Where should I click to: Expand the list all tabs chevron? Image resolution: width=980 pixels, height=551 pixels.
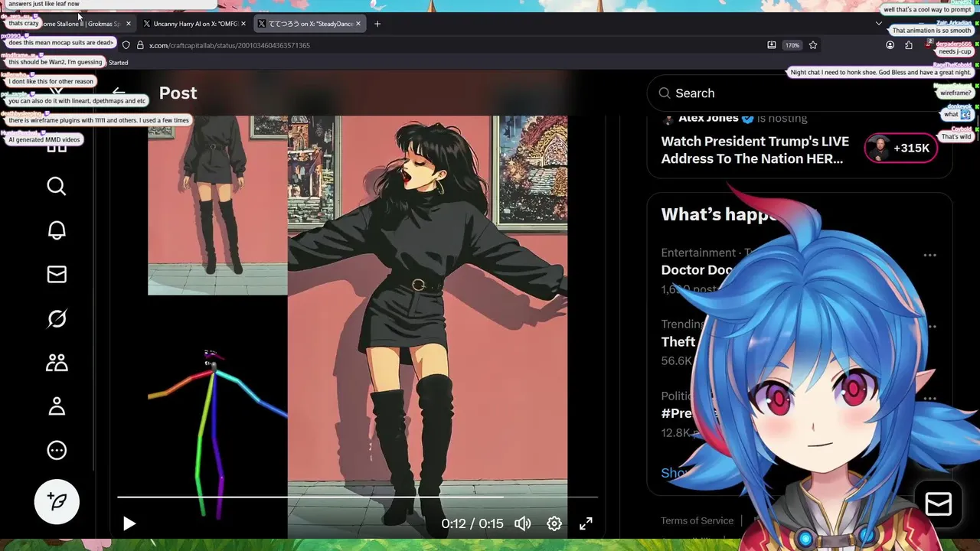(x=879, y=24)
